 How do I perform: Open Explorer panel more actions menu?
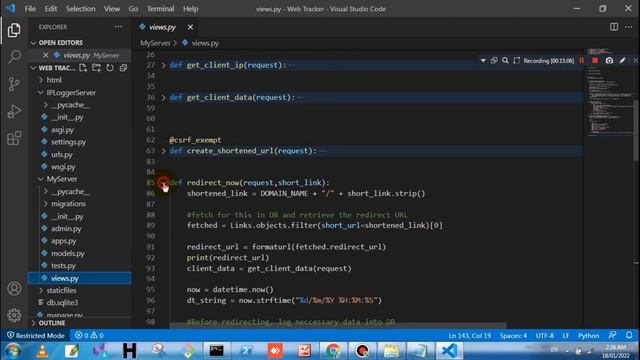click(118, 27)
